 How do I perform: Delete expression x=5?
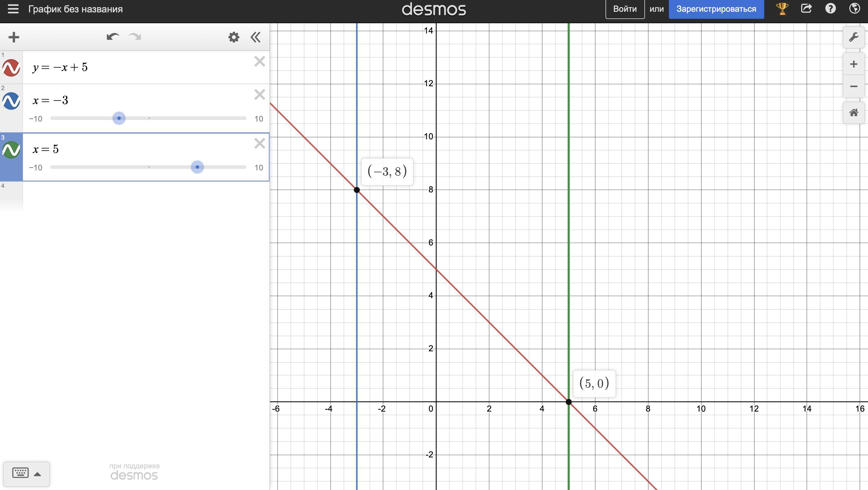pyautogui.click(x=259, y=143)
